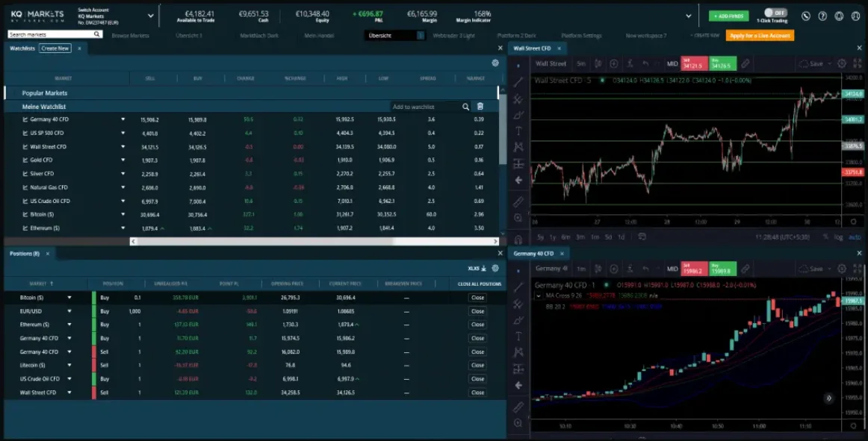Select the trend line tool on Wall Street chart

click(x=518, y=82)
